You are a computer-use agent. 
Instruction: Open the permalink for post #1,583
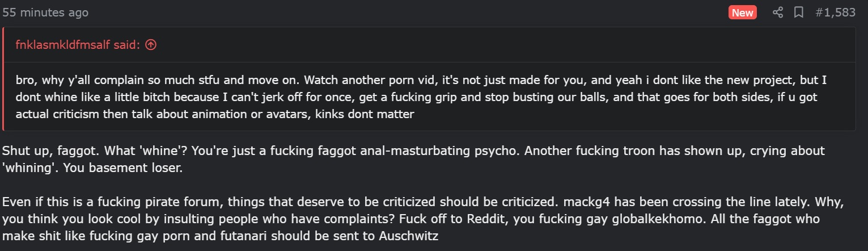(835, 12)
